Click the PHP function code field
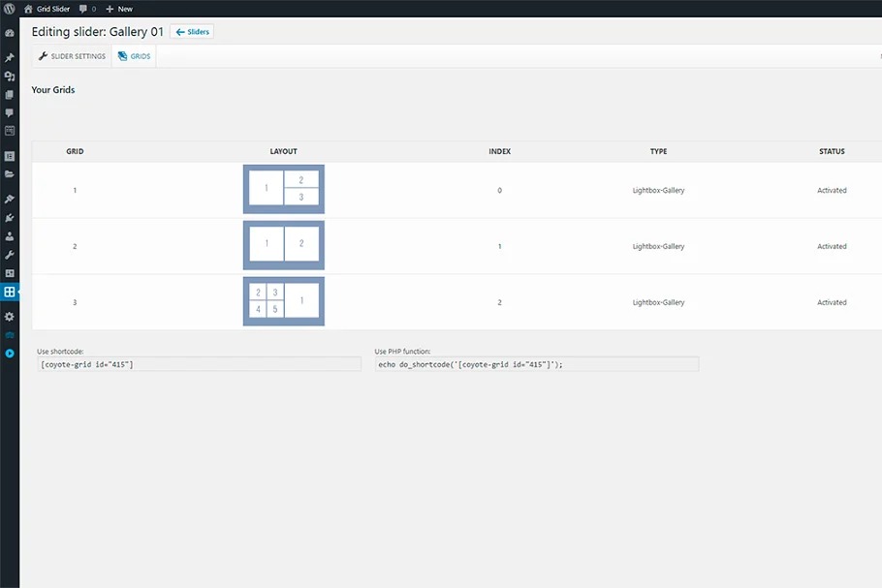The height and width of the screenshot is (588, 882). coord(536,364)
